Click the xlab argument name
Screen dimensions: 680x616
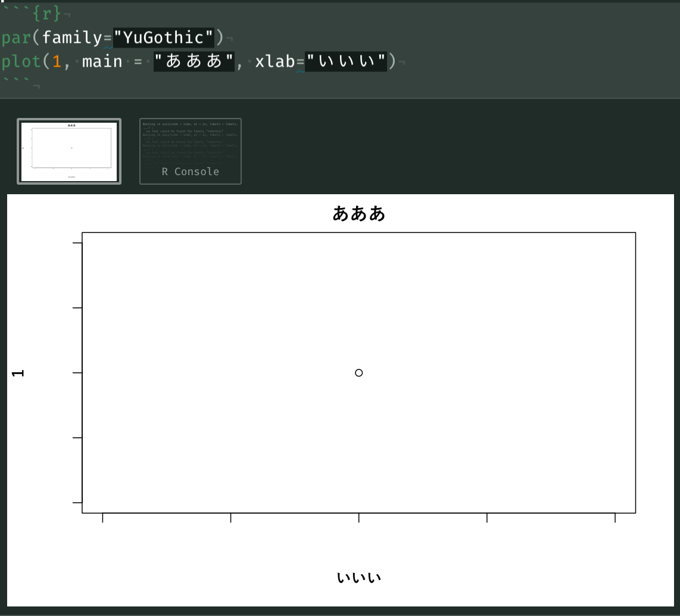[x=275, y=61]
